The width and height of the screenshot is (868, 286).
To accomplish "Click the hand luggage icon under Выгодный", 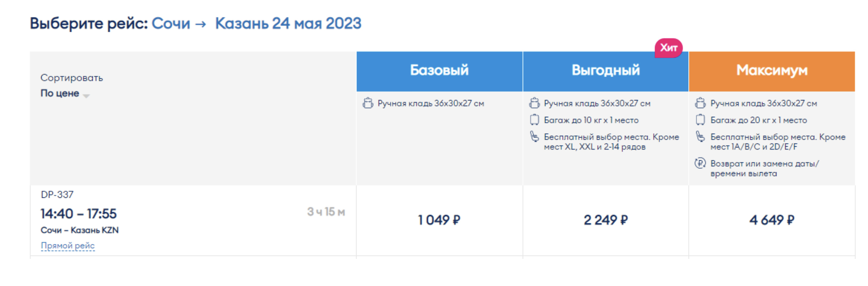I will (534, 103).
